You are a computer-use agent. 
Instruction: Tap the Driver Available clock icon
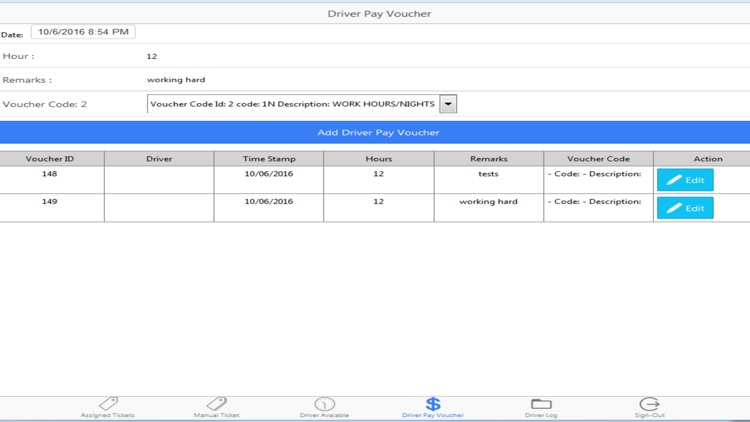[324, 404]
